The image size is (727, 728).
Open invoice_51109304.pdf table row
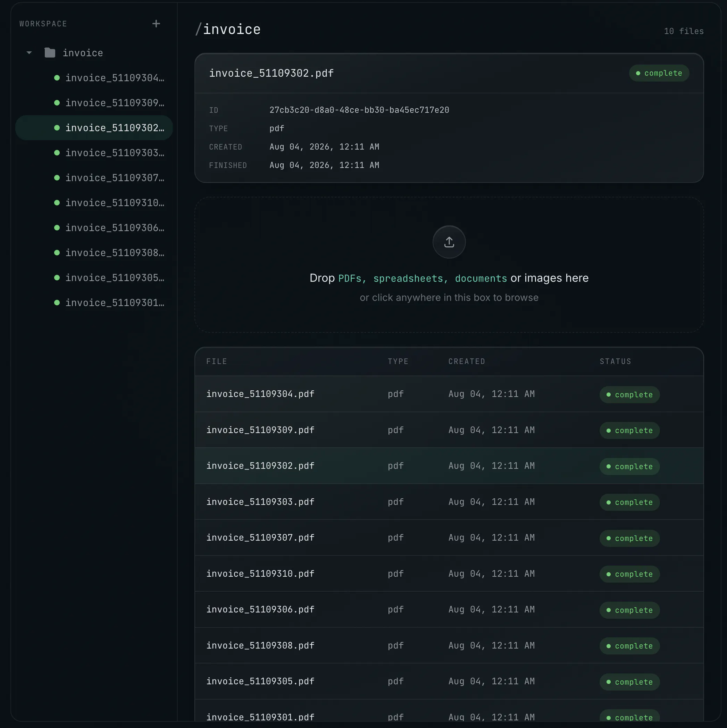(449, 394)
